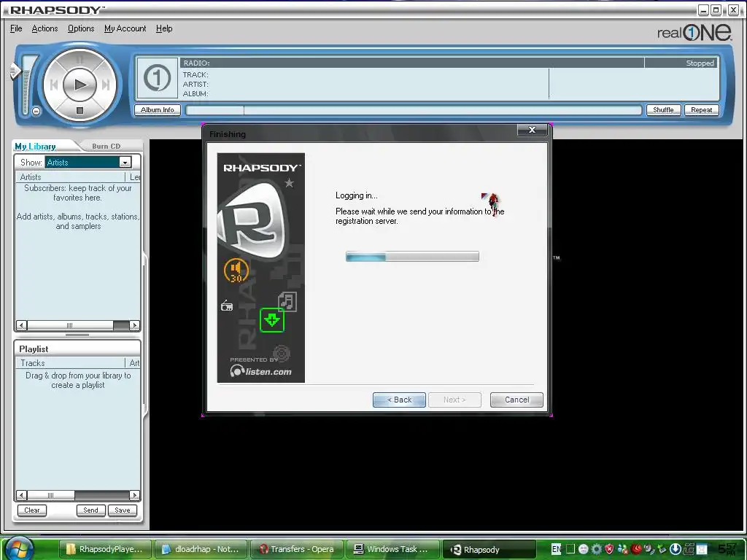Start playback with the center Play button

[80, 85]
